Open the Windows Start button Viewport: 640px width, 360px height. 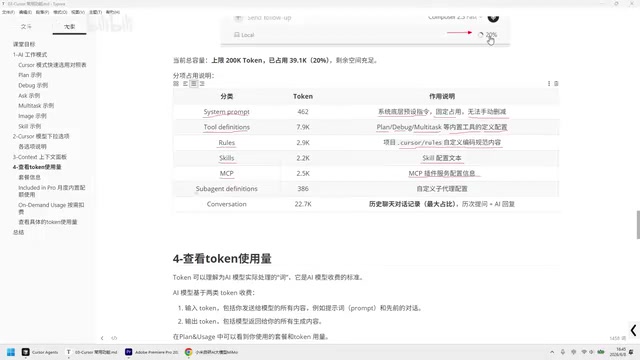[11, 352]
